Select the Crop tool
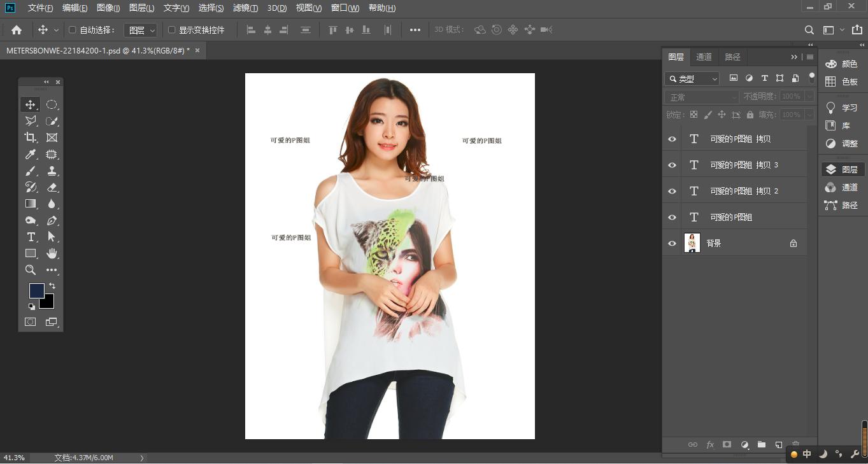Viewport: 868px width, 464px height. (30, 137)
